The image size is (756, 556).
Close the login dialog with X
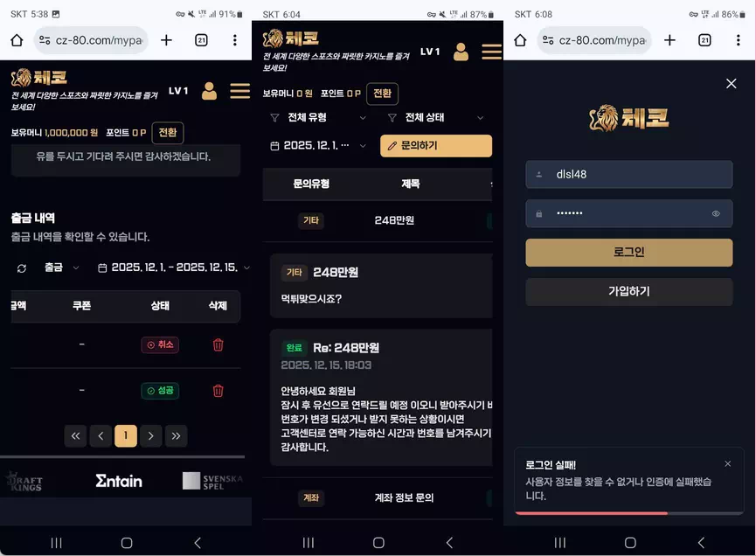[x=731, y=84]
